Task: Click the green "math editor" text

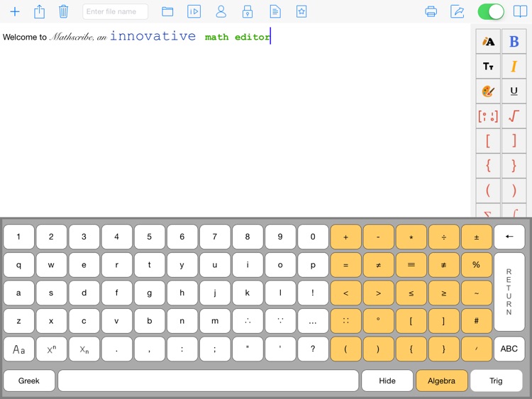Action: pos(237,37)
